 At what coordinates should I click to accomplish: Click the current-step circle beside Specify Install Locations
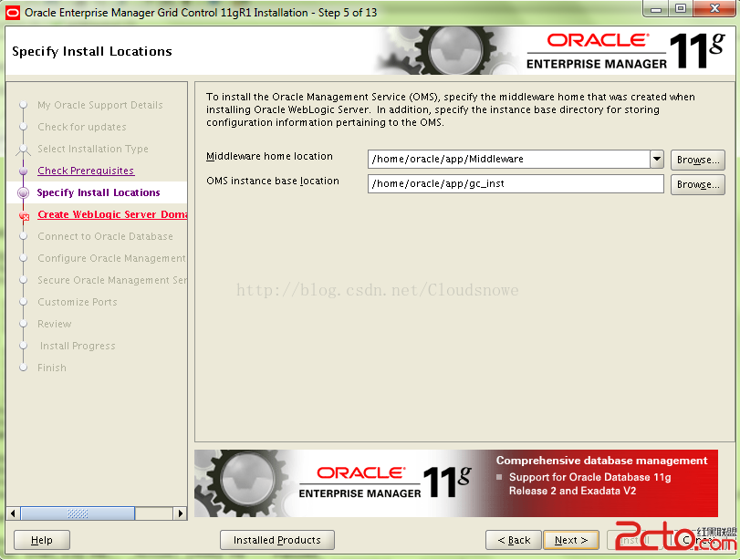(x=23, y=192)
